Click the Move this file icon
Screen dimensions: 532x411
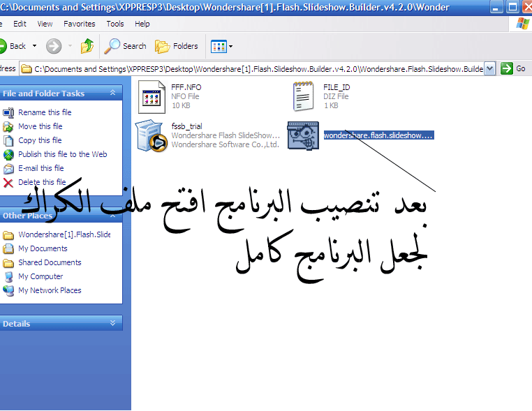pyautogui.click(x=8, y=126)
